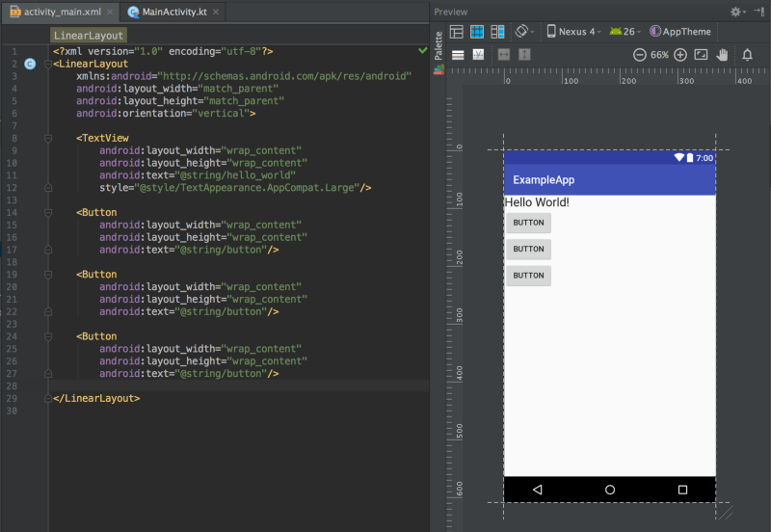Viewport: 771px width, 532px height.
Task: Click the colorful Palette icon below Palette label
Action: tap(439, 69)
